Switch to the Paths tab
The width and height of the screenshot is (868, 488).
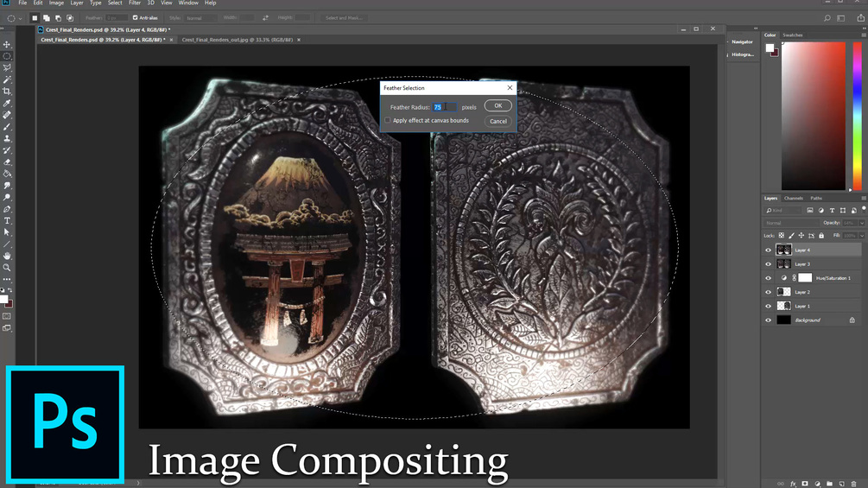tap(816, 198)
